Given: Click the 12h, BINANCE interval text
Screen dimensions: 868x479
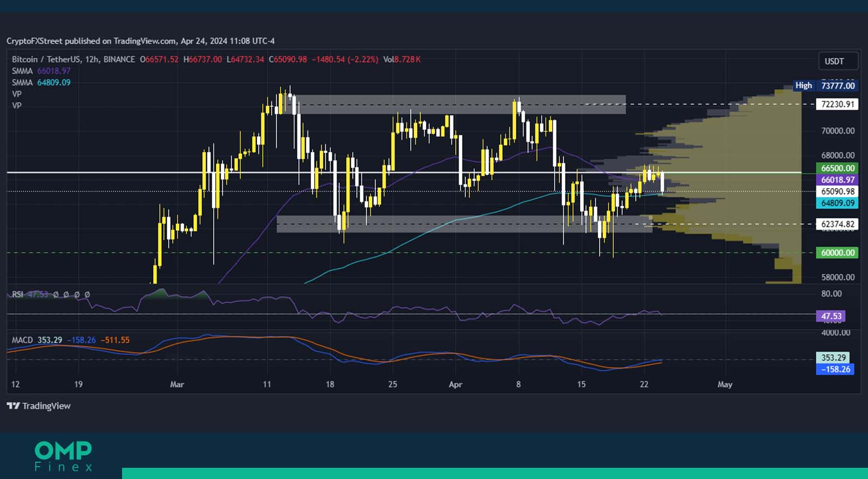Looking at the screenshot, I should coord(110,59).
